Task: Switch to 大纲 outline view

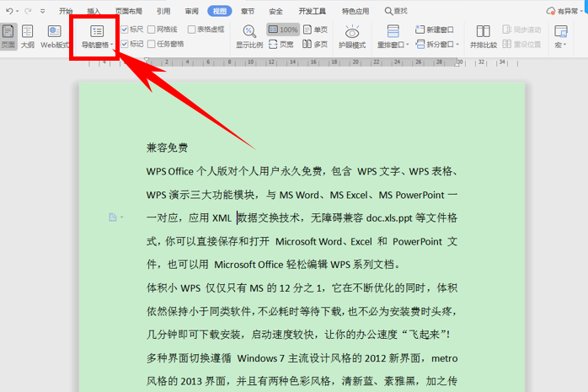Action: (x=27, y=36)
